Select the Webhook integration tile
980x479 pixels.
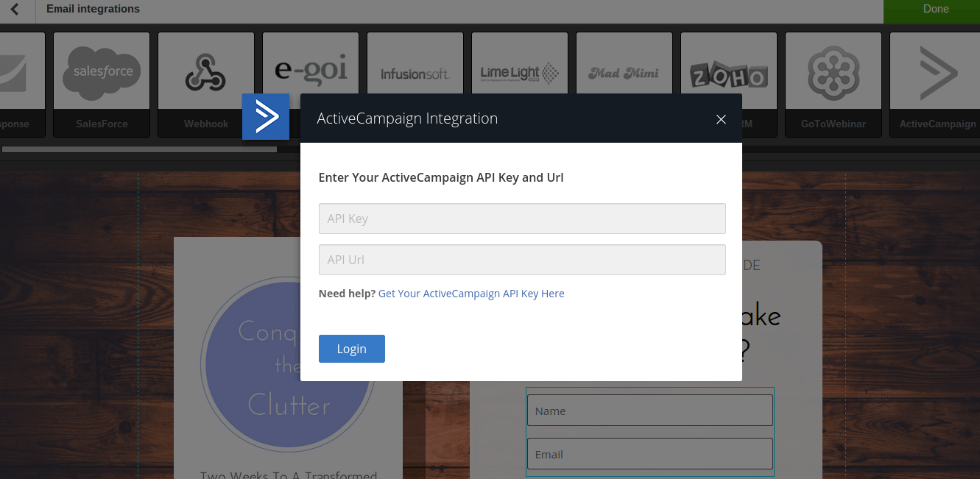coord(206,85)
